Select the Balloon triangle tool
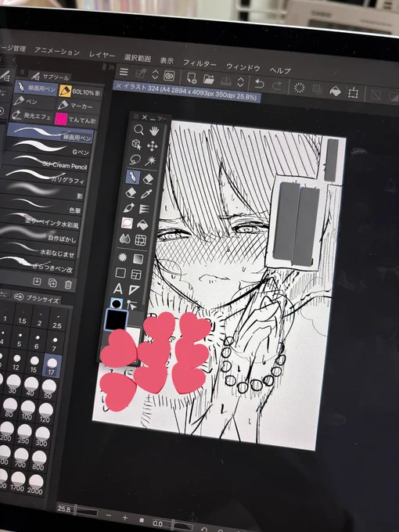Screen dimensions: 399x532 click(x=134, y=289)
